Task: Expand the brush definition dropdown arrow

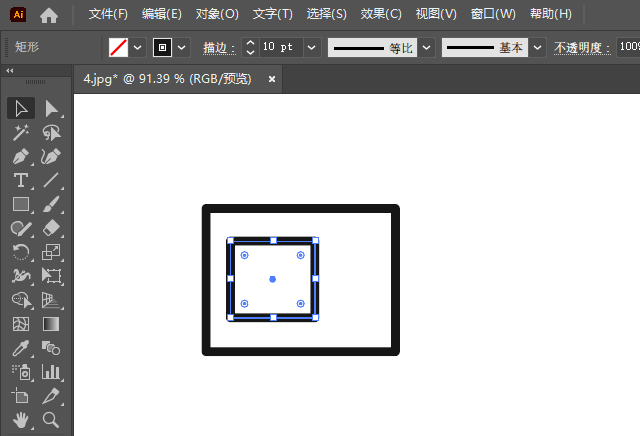Action: tap(538, 48)
